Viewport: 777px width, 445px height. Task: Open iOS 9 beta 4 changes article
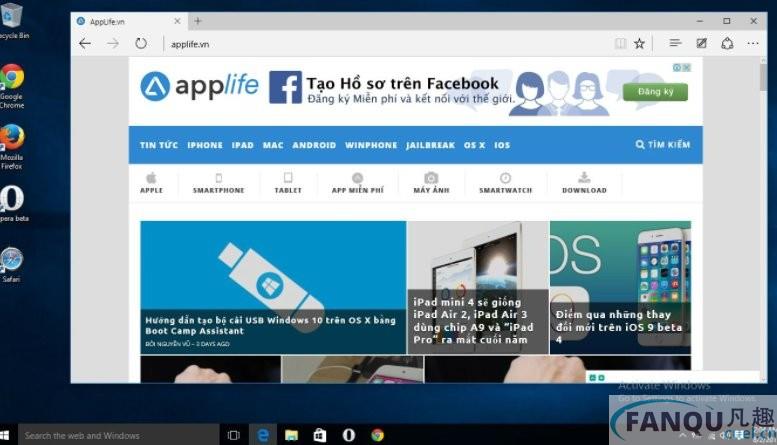pyautogui.click(x=620, y=287)
